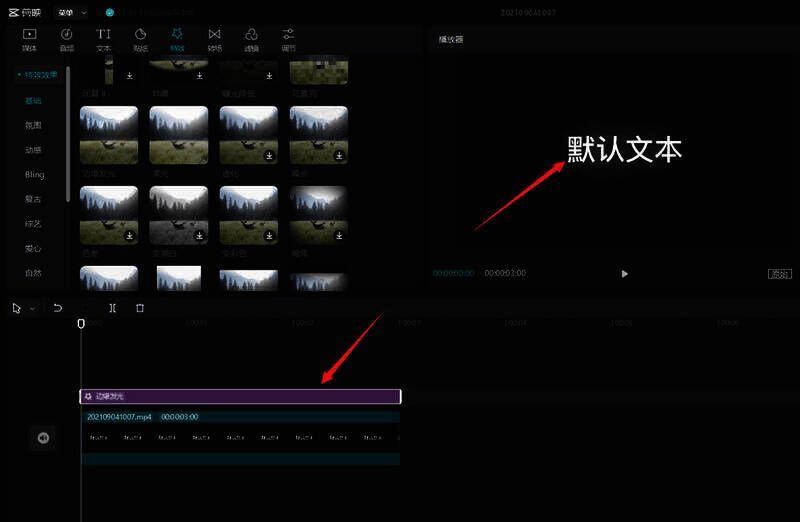Image resolution: width=800 pixels, height=522 pixels.
Task: Open the 媒体 media tab
Action: pos(30,40)
